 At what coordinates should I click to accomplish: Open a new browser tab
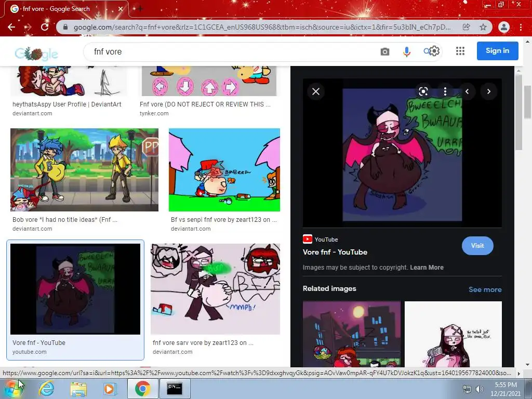pyautogui.click(x=140, y=9)
